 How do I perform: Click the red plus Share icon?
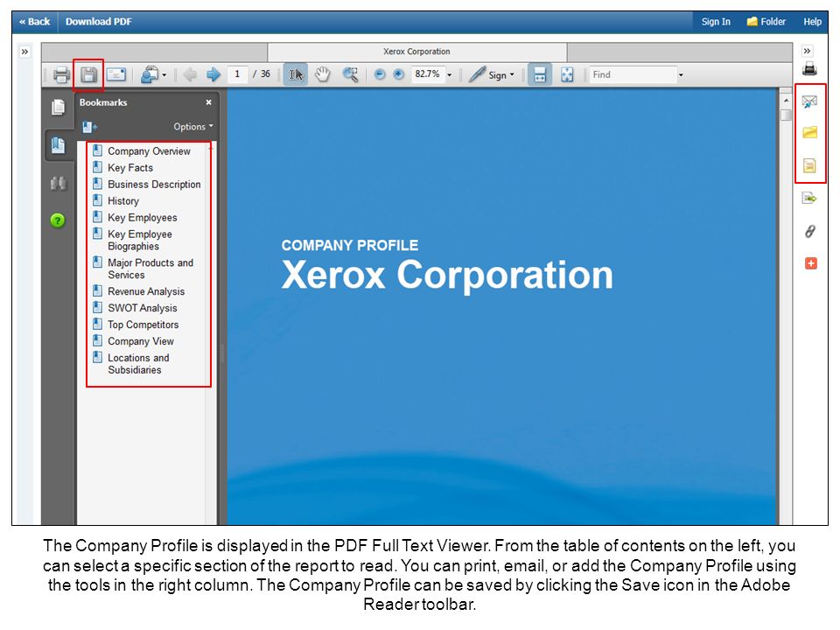point(810,263)
